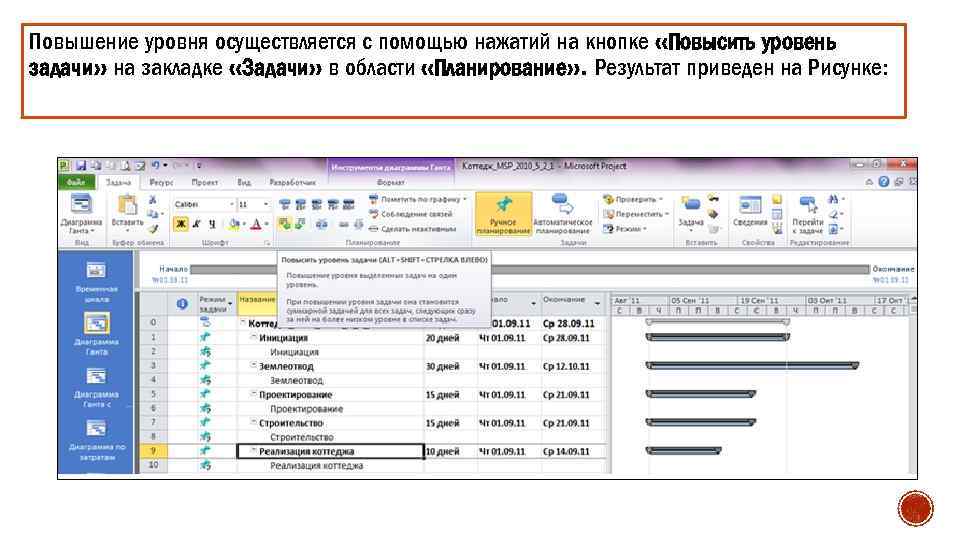960x540 pixels.
Task: Open the Файл tab
Action: point(77,182)
